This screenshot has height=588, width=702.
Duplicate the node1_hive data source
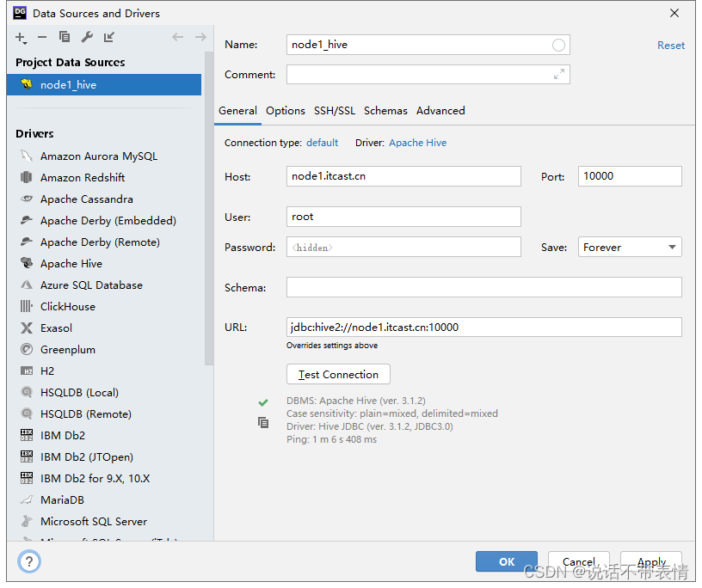pos(65,38)
